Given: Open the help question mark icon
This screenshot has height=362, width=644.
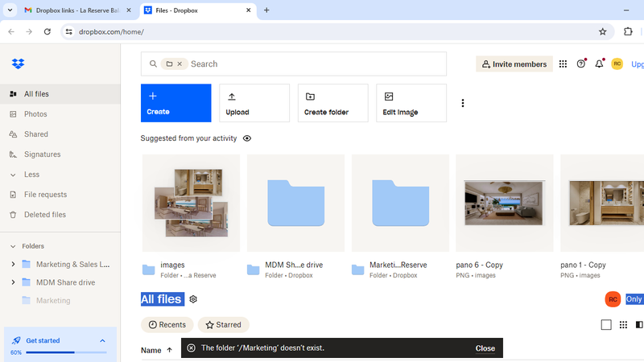Looking at the screenshot, I should pyautogui.click(x=581, y=64).
